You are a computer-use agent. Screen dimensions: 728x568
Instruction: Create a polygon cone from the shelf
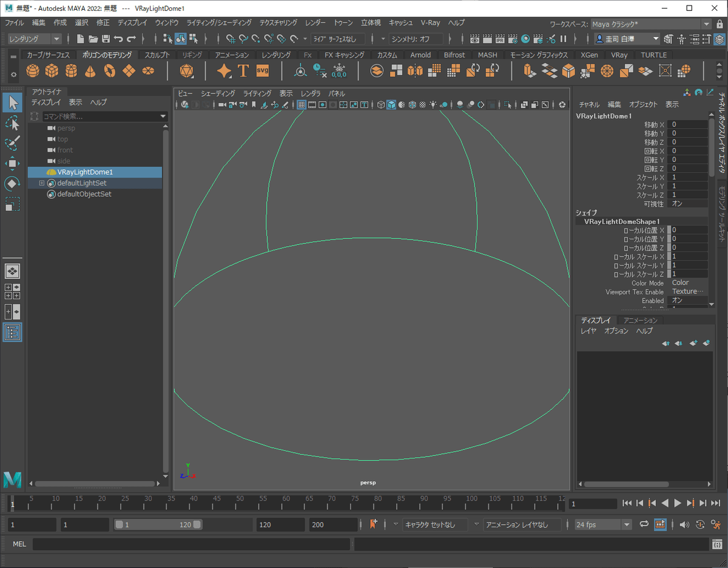[x=90, y=71]
